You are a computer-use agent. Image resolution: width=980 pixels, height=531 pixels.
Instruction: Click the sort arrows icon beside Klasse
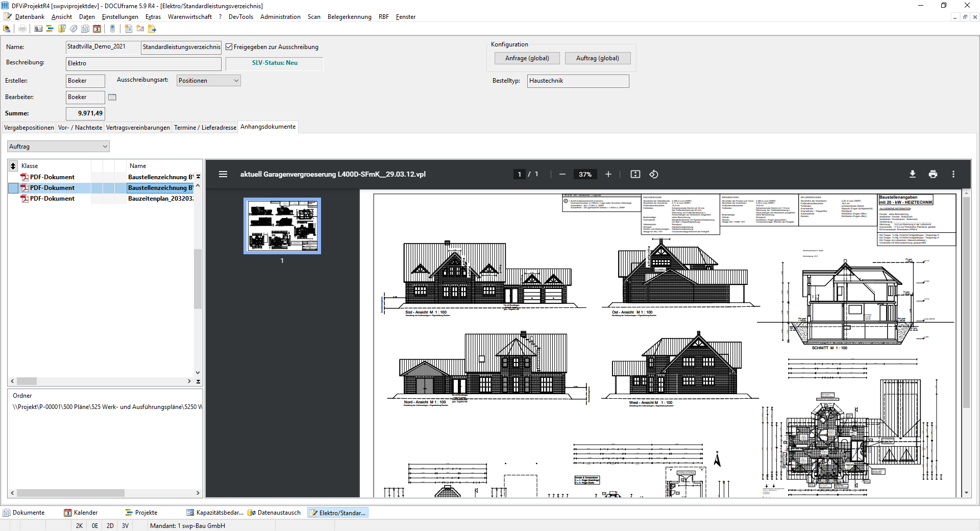[x=13, y=166]
